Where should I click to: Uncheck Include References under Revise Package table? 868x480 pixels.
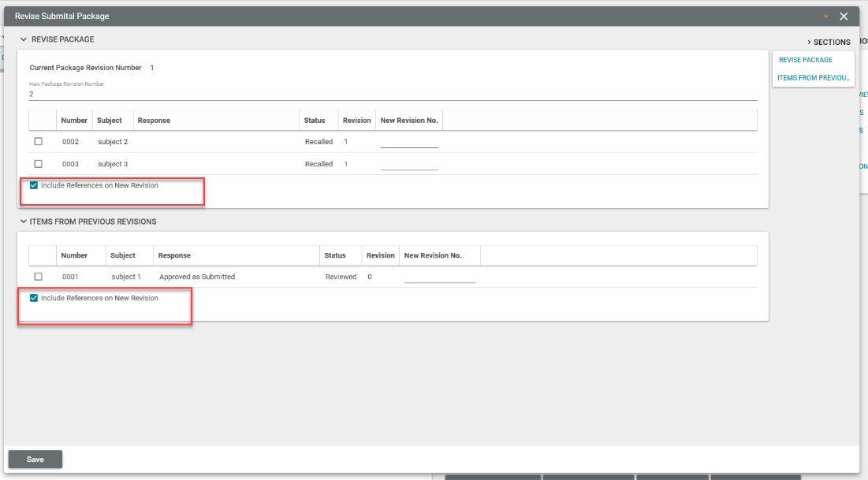(x=34, y=186)
